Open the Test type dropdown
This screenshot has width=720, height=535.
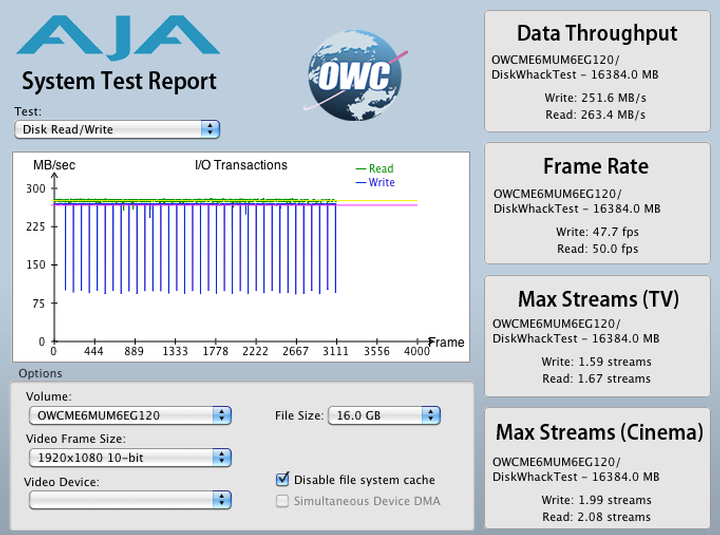click(117, 129)
